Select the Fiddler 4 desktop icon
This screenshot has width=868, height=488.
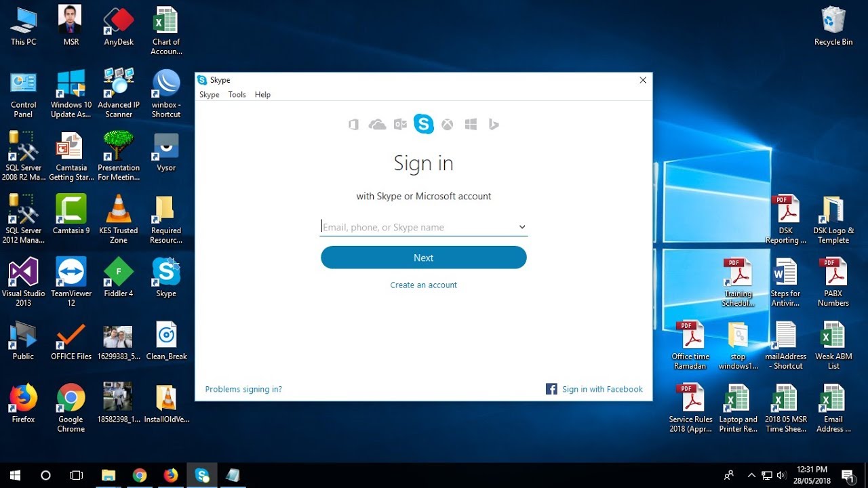pyautogui.click(x=119, y=278)
